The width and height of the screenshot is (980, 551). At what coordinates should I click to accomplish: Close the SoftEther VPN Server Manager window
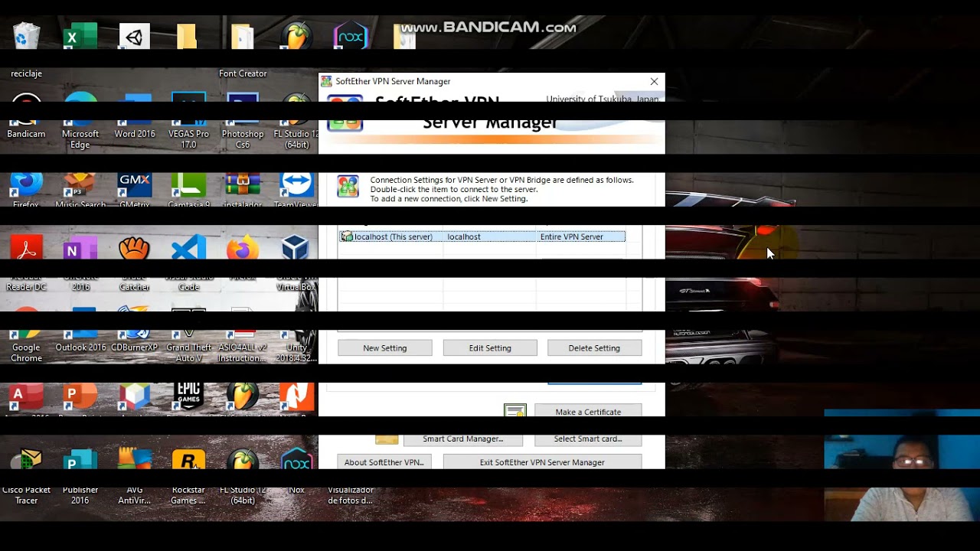(x=654, y=81)
